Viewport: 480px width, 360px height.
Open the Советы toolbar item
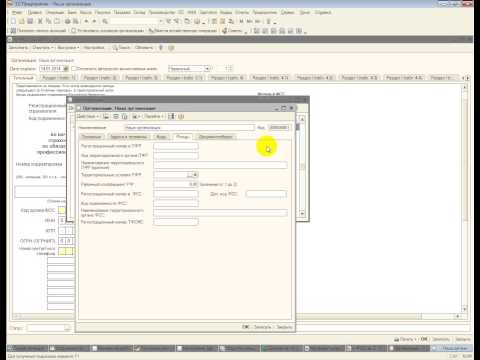point(232,31)
